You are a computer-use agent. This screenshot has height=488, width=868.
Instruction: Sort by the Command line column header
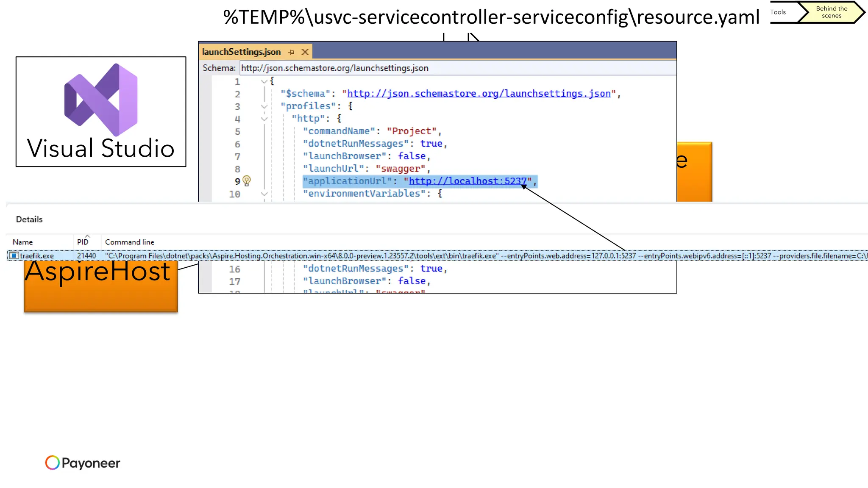pyautogui.click(x=130, y=242)
